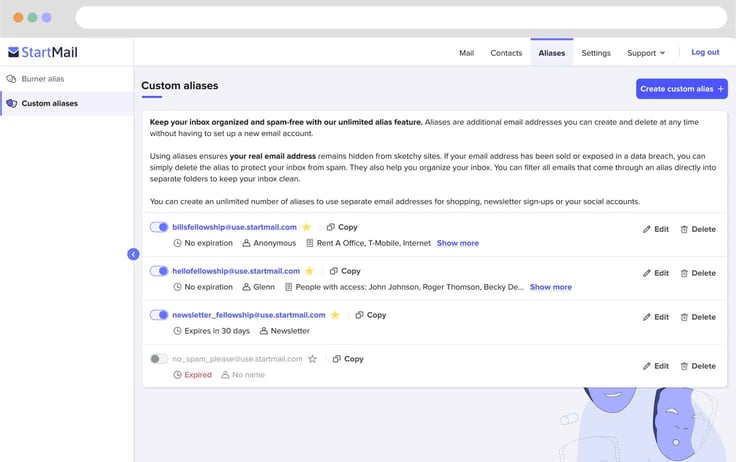Click the StartMail logo
736x462 pixels.
pyautogui.click(x=43, y=52)
